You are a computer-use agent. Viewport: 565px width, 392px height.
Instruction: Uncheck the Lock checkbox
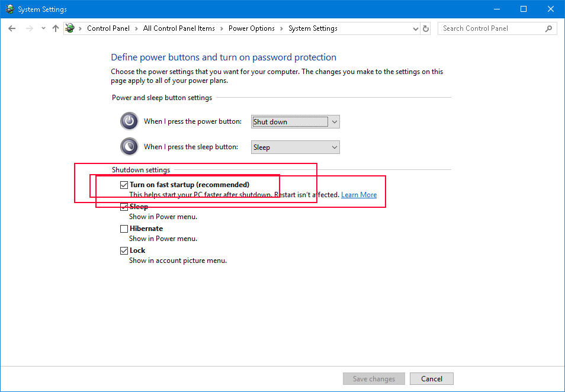[x=124, y=250]
